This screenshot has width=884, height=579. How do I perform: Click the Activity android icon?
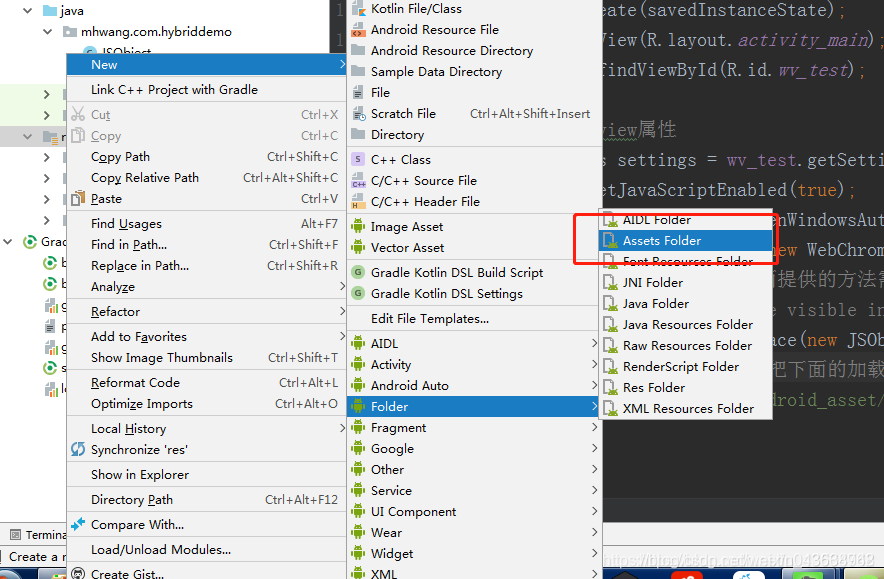(x=358, y=364)
